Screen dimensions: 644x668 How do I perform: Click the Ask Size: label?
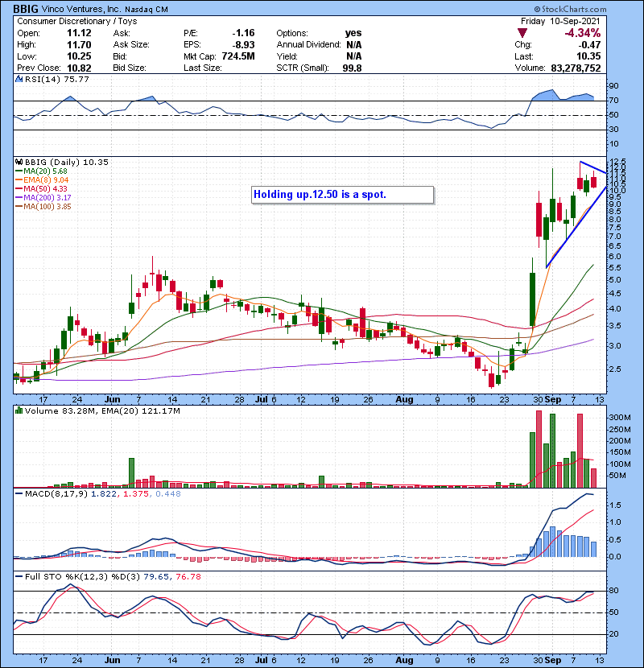click(131, 45)
